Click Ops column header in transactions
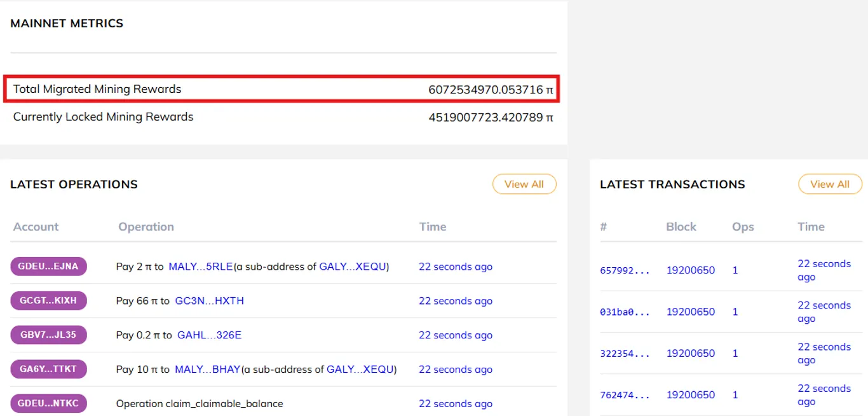 pos(743,226)
